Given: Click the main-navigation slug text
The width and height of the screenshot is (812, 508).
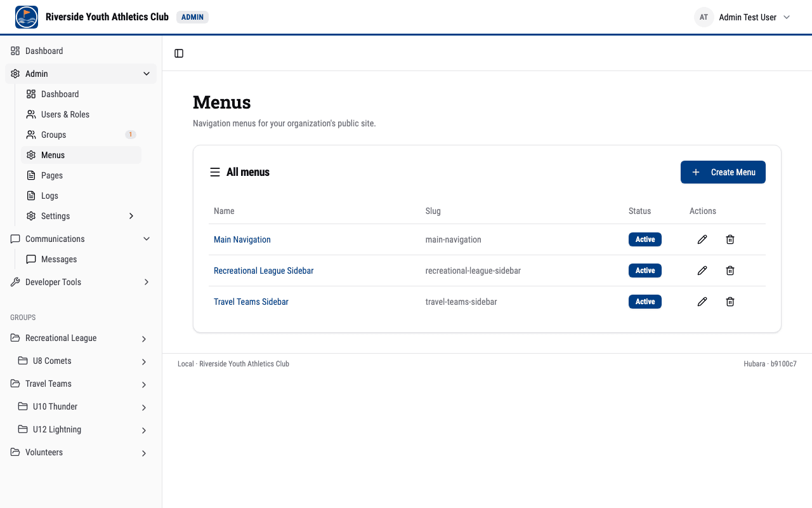Looking at the screenshot, I should tap(454, 239).
